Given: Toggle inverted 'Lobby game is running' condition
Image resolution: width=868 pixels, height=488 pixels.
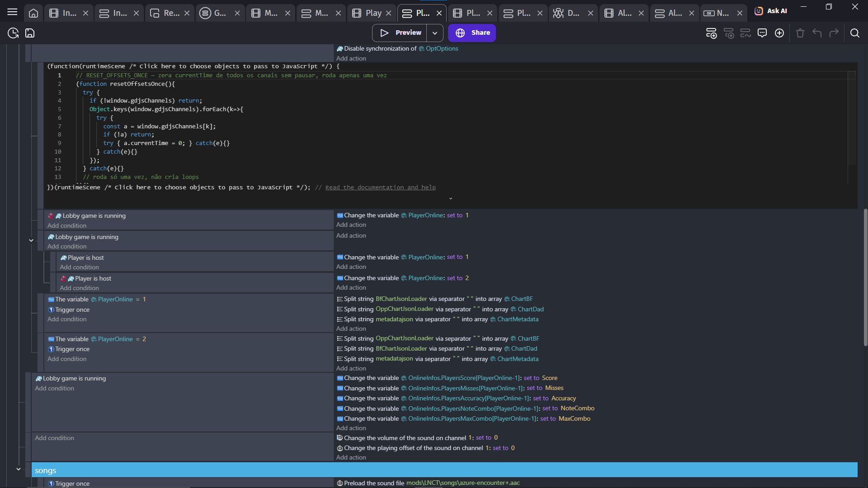Looking at the screenshot, I should (x=94, y=216).
